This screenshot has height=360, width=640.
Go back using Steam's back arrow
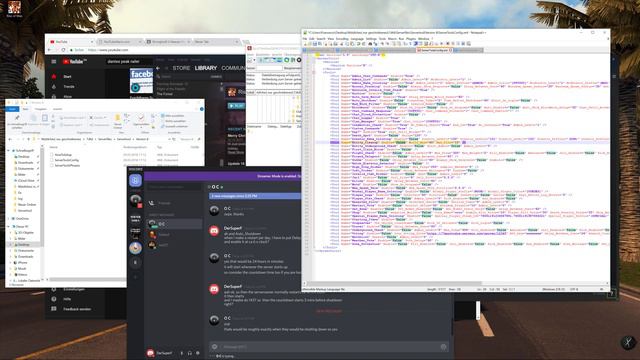coord(158,68)
